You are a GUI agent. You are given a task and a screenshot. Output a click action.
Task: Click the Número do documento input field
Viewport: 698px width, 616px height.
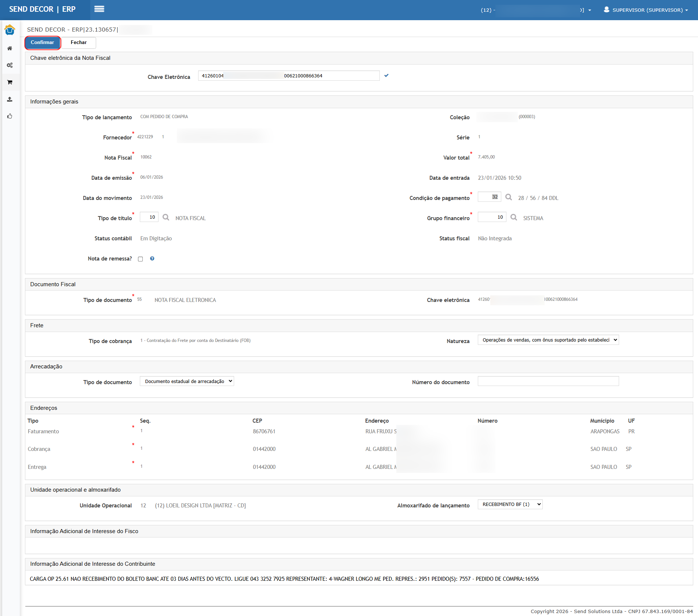548,381
